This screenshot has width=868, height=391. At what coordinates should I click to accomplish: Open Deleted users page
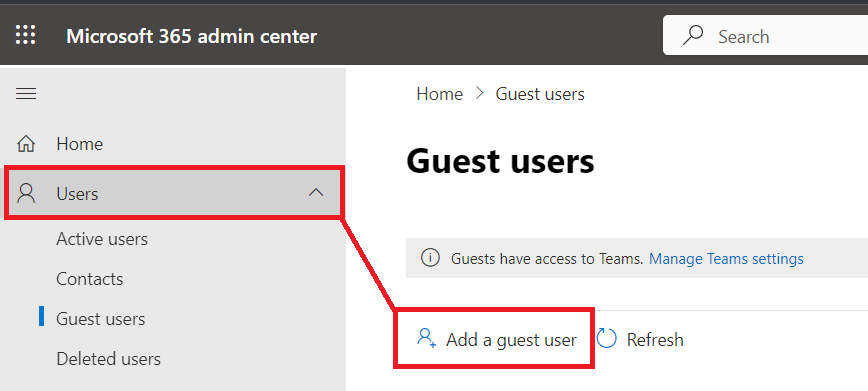[x=108, y=359]
